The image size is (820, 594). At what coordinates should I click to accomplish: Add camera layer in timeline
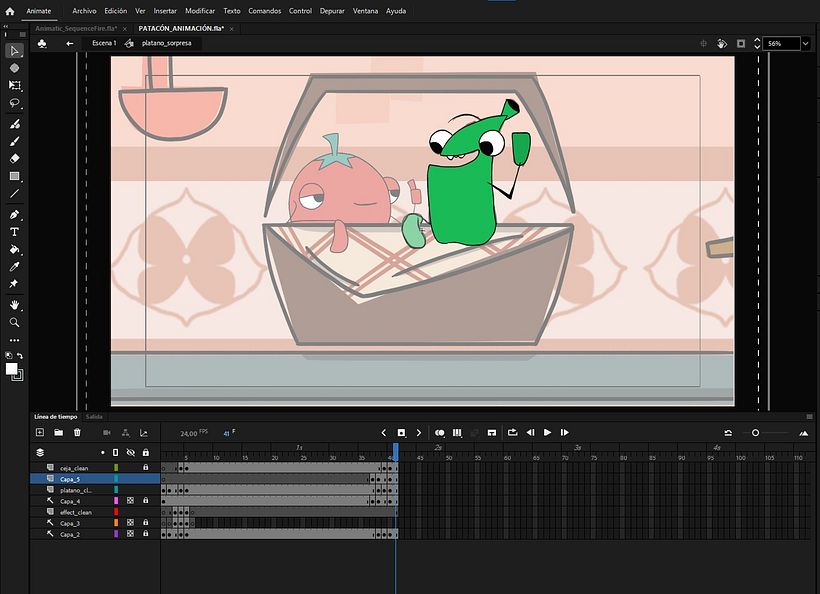107,433
